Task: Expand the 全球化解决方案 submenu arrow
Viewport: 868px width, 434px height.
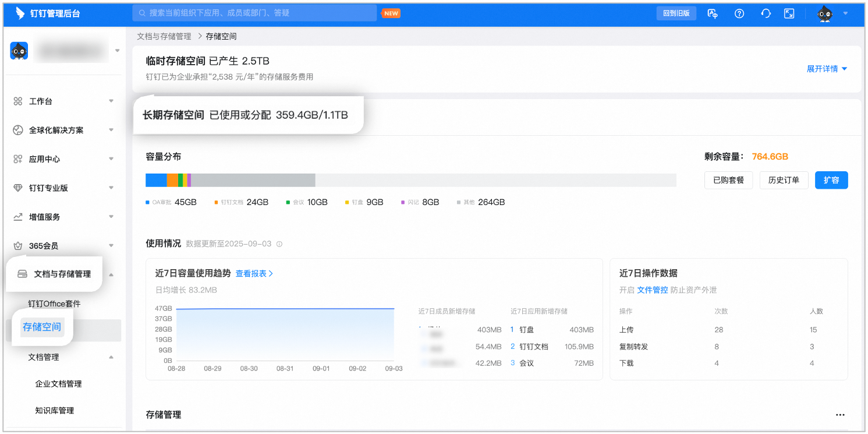Action: (111, 130)
